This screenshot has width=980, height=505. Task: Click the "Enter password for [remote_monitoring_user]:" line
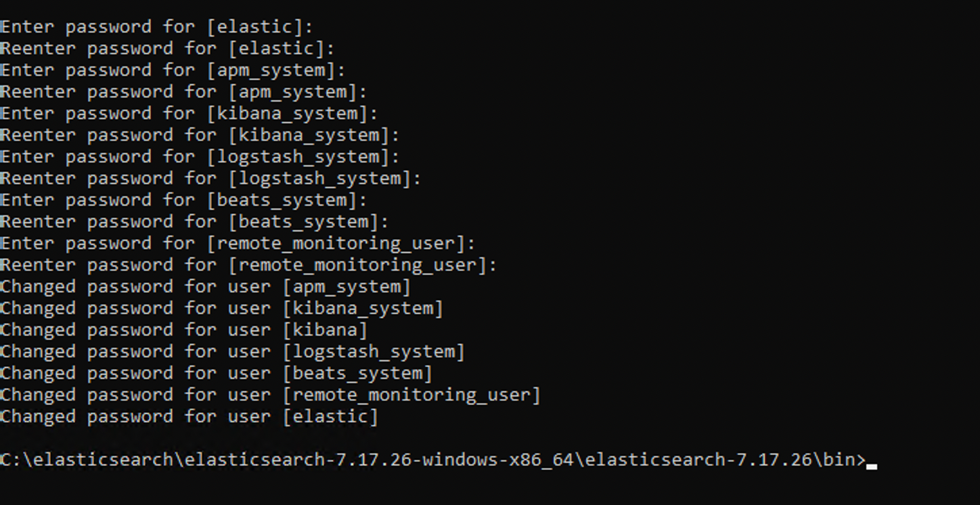point(238,244)
